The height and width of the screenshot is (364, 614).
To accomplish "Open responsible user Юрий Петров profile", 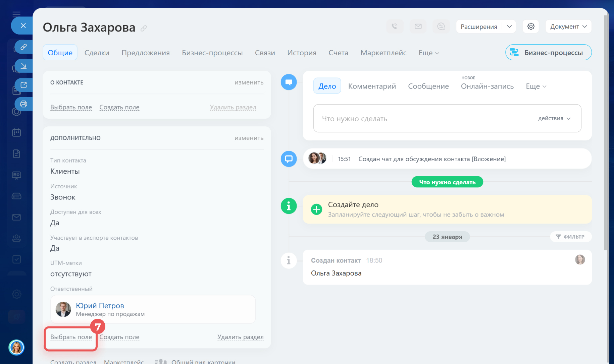I will (x=100, y=305).
